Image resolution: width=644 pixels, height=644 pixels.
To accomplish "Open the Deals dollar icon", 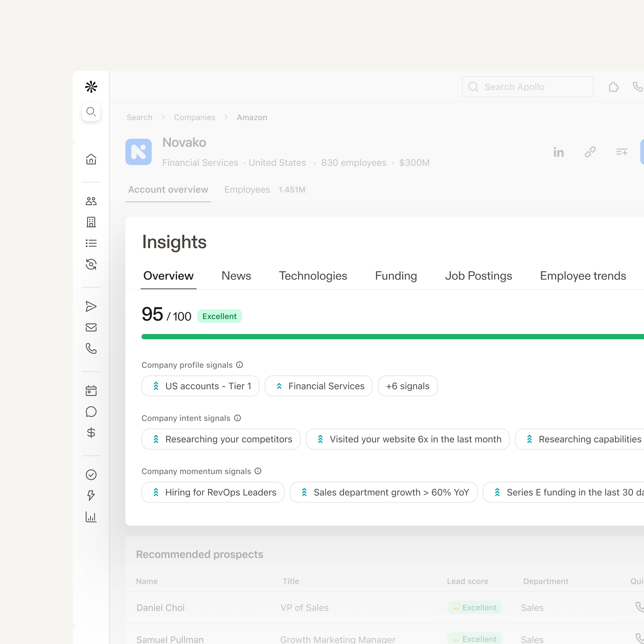I will click(x=91, y=433).
